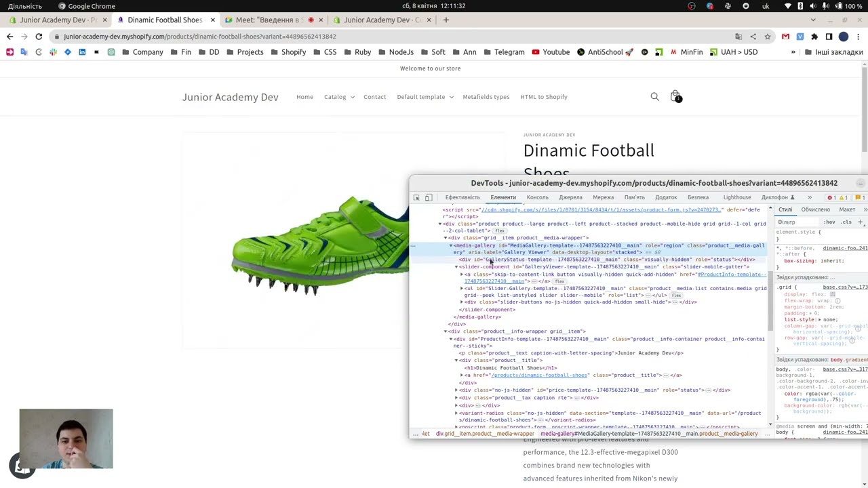Click the browser address bar URL
Screen dimensions: 868x488
pos(200,37)
